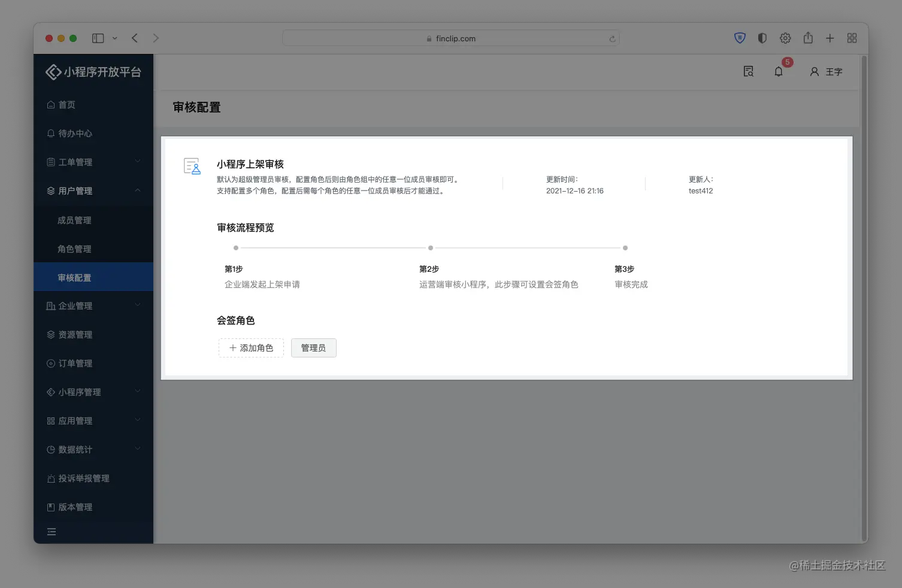Click the gear extension icon in toolbar
This screenshot has height=588, width=902.
point(785,38)
